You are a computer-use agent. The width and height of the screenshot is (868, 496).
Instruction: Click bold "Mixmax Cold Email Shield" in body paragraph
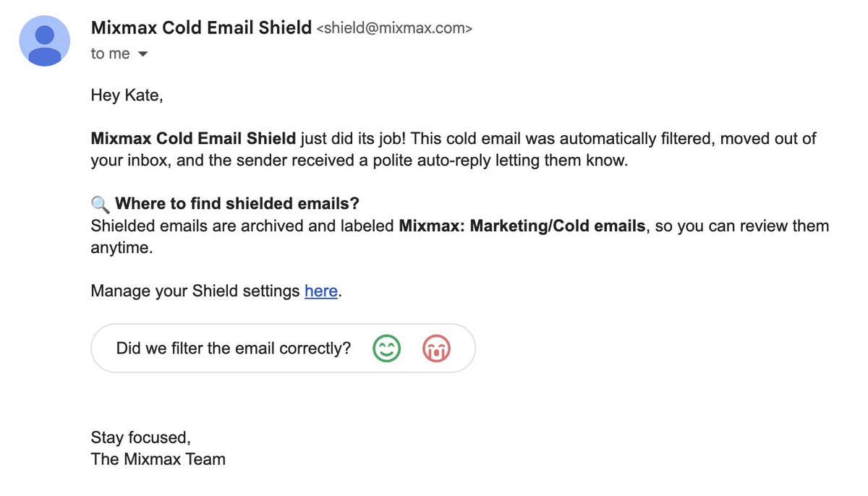(194, 138)
